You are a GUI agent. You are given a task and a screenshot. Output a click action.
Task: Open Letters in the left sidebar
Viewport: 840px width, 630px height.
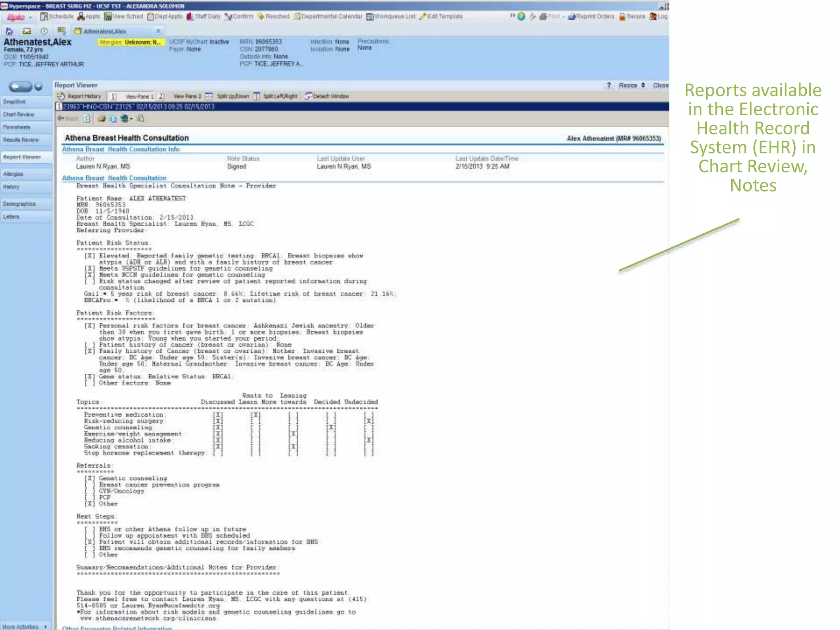(26, 217)
